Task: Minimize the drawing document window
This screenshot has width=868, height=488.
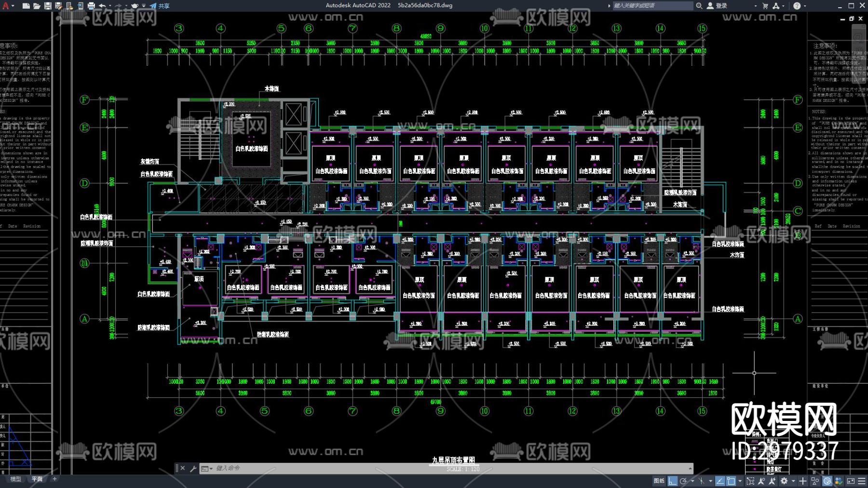Action: point(842,19)
